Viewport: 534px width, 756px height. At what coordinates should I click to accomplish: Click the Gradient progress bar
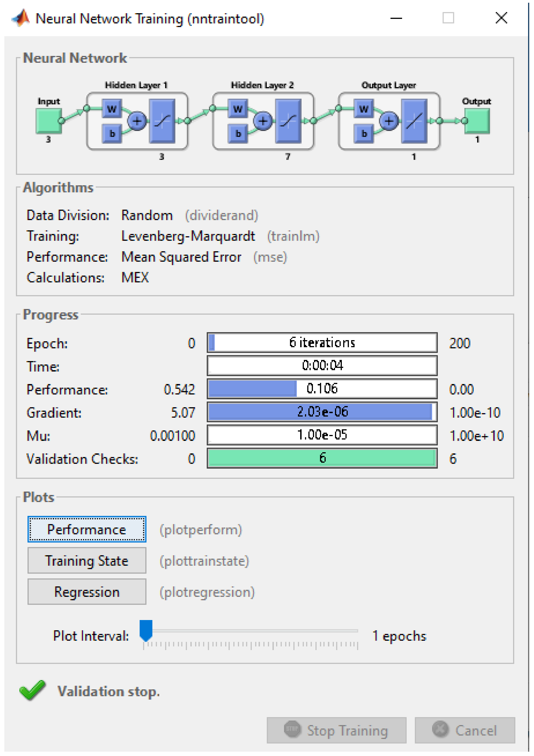click(322, 412)
